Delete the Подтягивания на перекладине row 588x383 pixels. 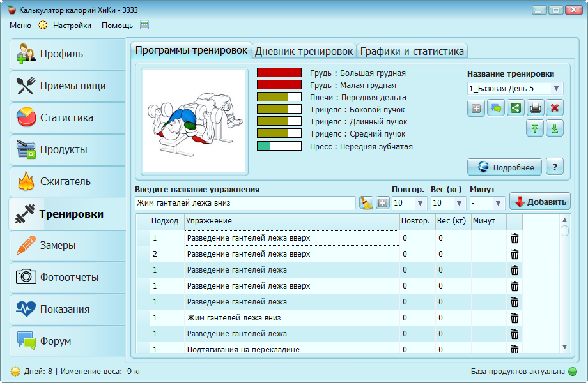click(514, 349)
